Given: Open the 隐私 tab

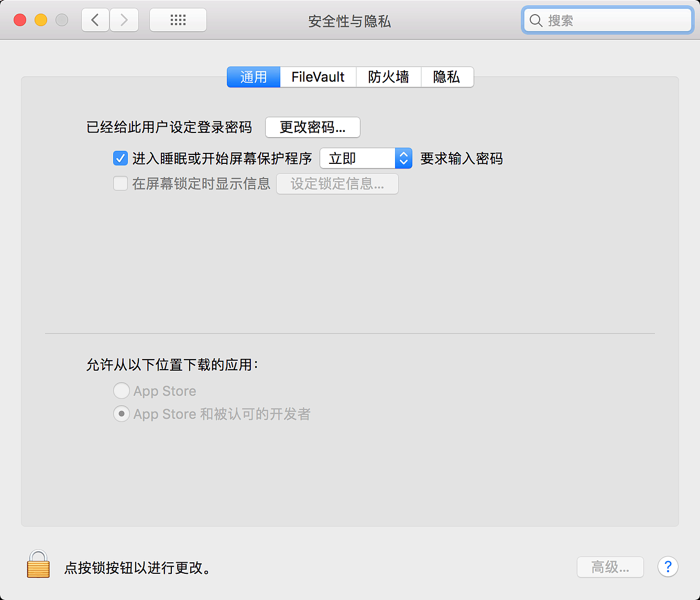Looking at the screenshot, I should [447, 77].
